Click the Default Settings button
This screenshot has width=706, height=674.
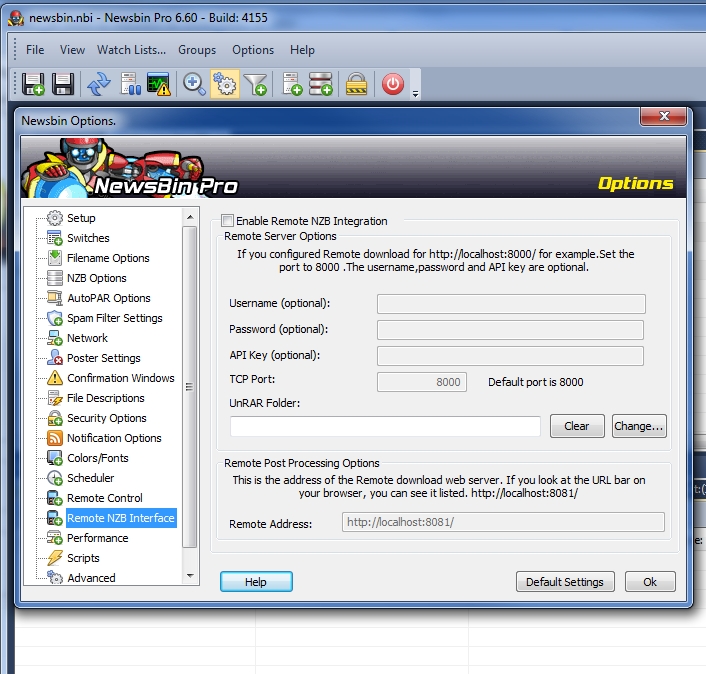(x=565, y=582)
